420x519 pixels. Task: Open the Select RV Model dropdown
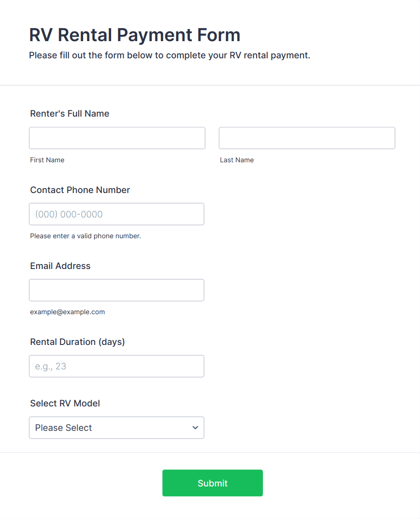pyautogui.click(x=116, y=428)
